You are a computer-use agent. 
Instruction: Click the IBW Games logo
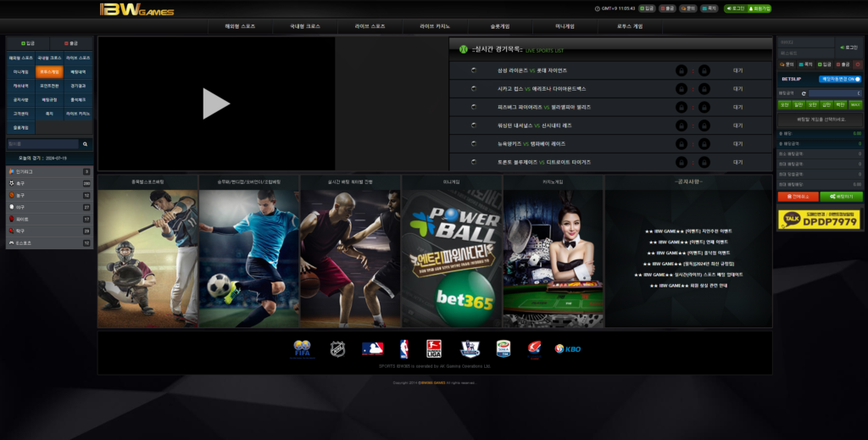click(x=136, y=10)
